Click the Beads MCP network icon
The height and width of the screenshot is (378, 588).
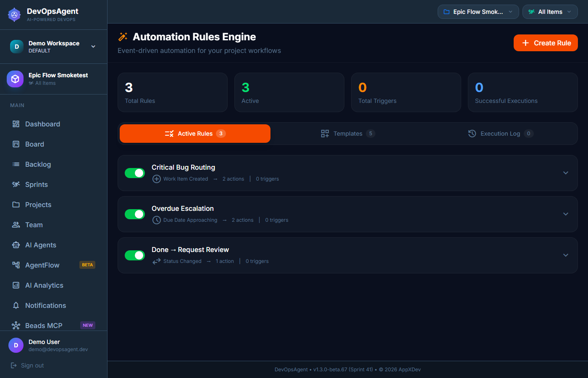point(16,325)
